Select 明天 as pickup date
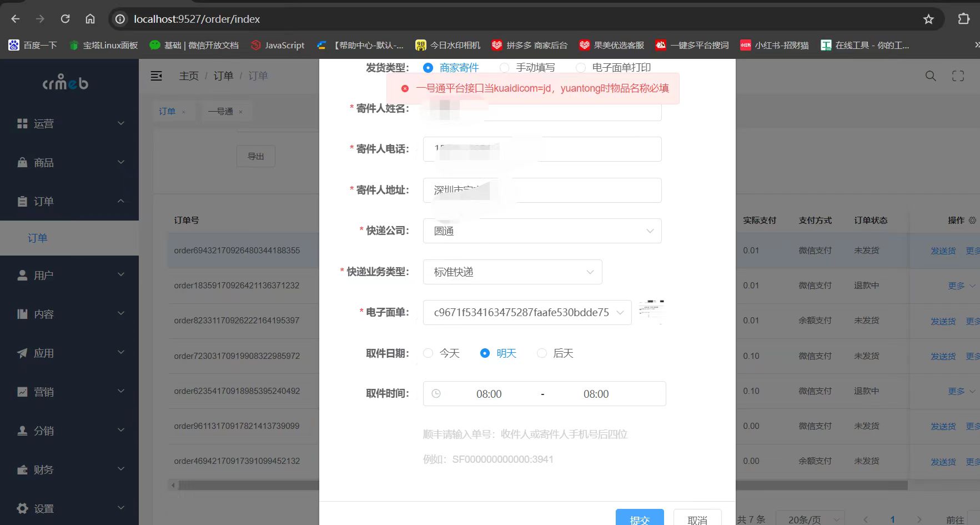980x525 pixels. [498, 353]
